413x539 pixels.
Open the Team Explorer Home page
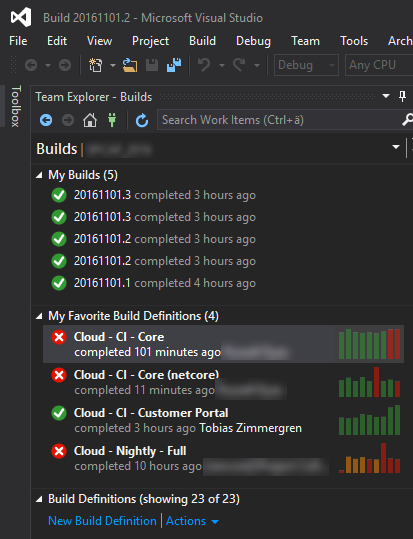point(90,120)
